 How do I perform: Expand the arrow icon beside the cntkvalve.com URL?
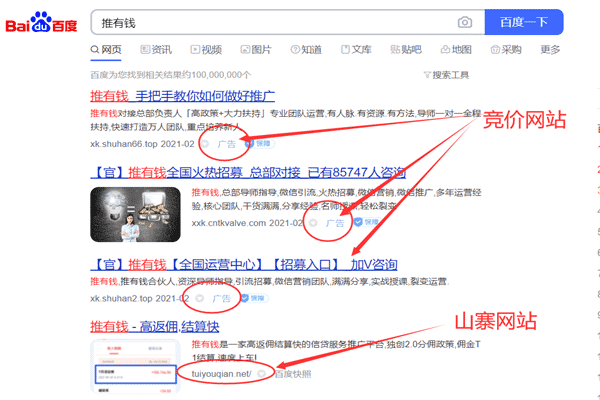pyautogui.click(x=313, y=223)
